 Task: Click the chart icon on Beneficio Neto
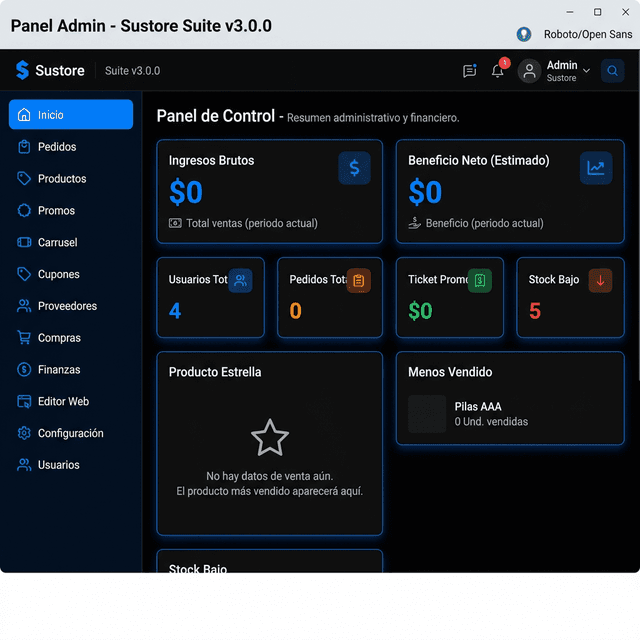(596, 168)
